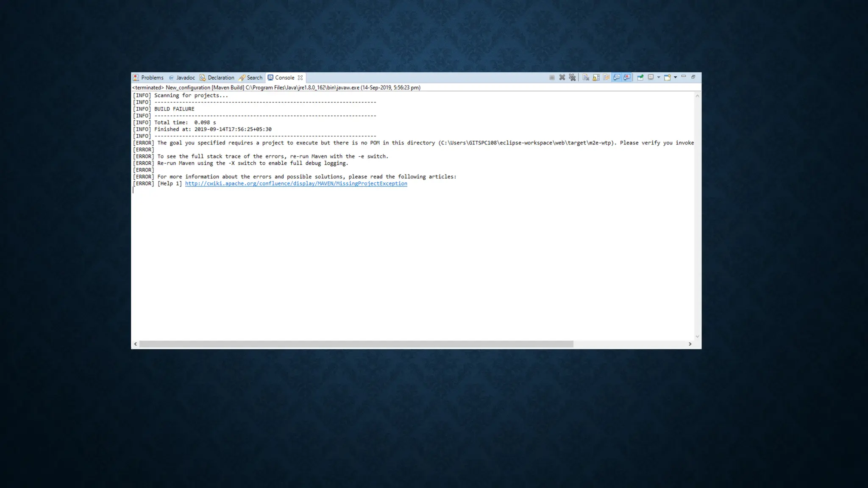Viewport: 868px width, 488px height.
Task: Open the MissingProjectException help link
Action: pyautogui.click(x=296, y=183)
